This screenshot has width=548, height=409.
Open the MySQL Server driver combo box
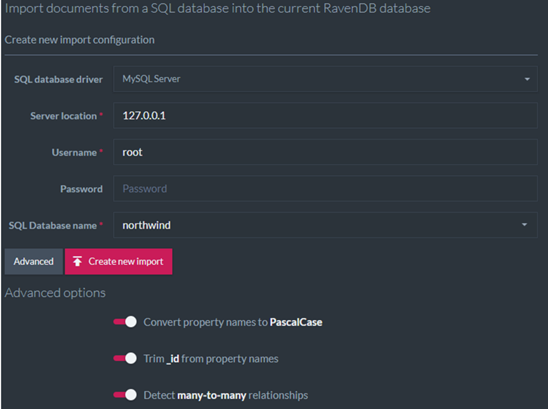(325, 79)
